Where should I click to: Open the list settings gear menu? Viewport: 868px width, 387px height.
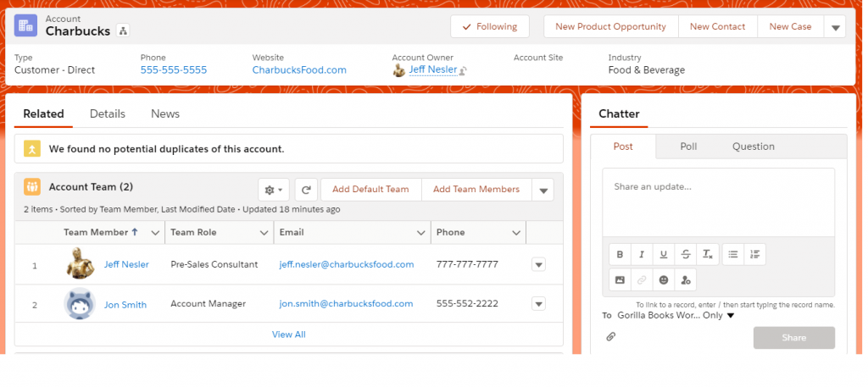point(274,190)
